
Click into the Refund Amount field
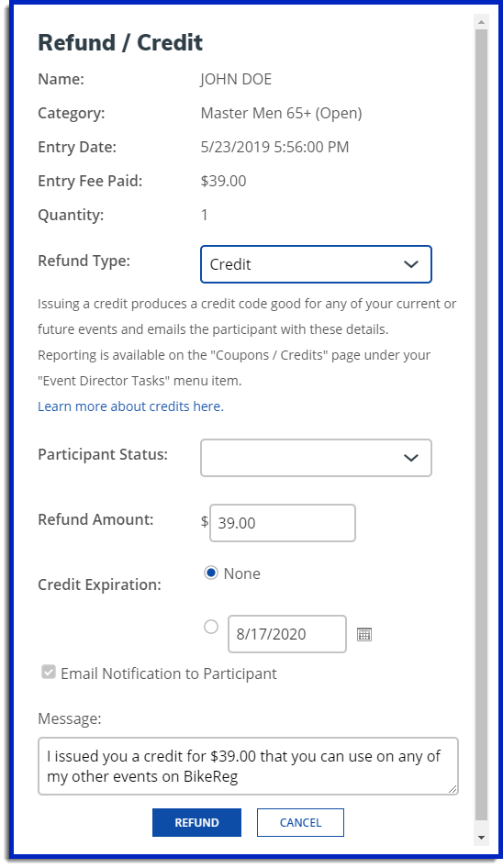pyautogui.click(x=283, y=523)
